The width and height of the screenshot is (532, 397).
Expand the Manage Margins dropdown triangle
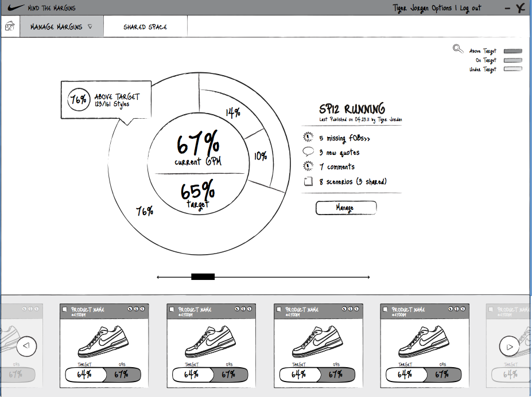(90, 26)
